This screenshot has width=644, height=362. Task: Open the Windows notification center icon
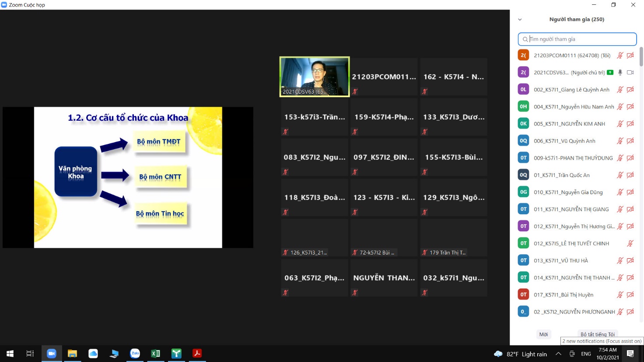point(630,354)
